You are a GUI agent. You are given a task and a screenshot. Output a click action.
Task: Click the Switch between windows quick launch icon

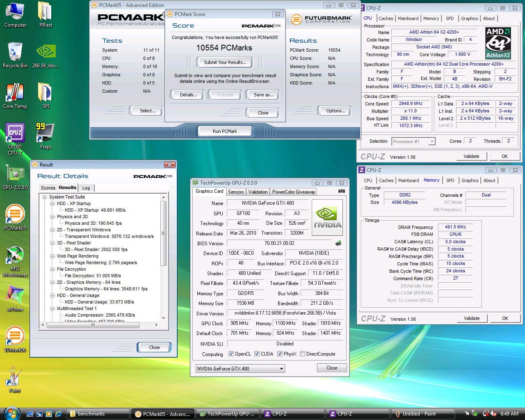[x=39, y=414]
